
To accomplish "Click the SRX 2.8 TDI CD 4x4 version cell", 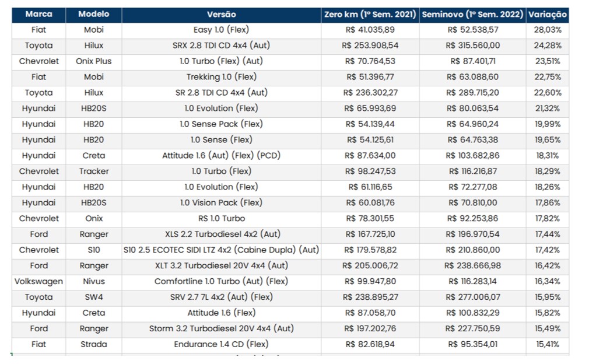I will coord(221,45).
